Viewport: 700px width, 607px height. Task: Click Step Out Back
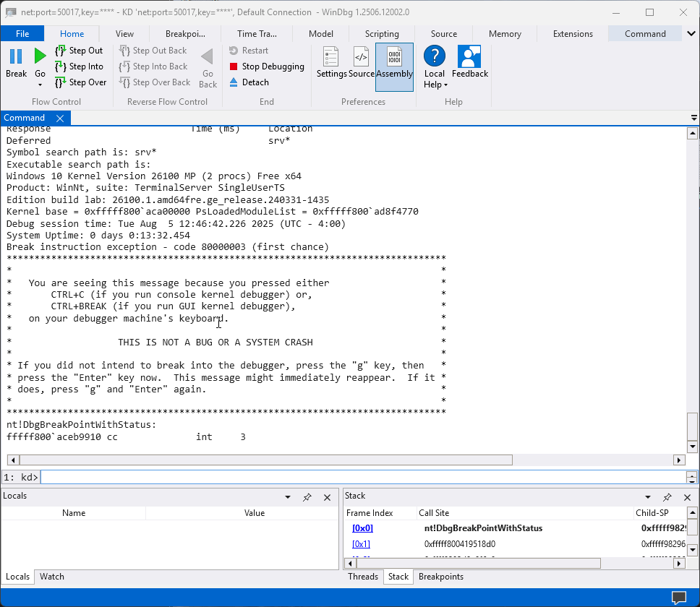pyautogui.click(x=153, y=51)
